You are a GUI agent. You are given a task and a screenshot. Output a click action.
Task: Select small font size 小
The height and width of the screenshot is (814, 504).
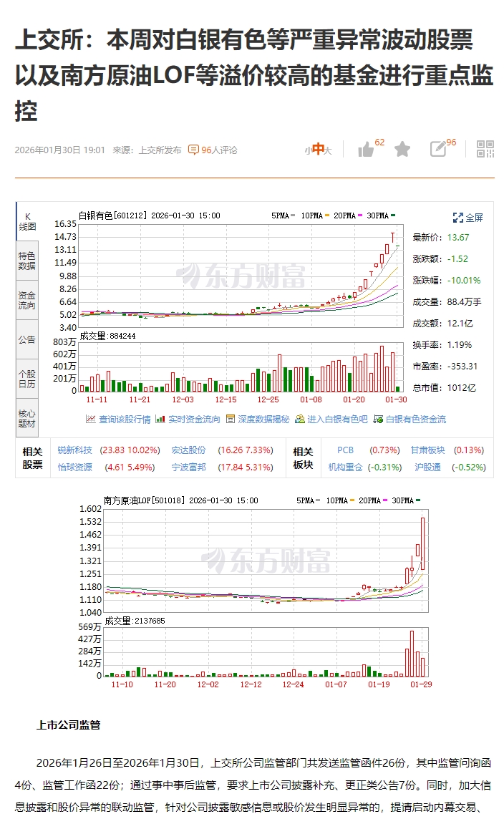coord(308,150)
